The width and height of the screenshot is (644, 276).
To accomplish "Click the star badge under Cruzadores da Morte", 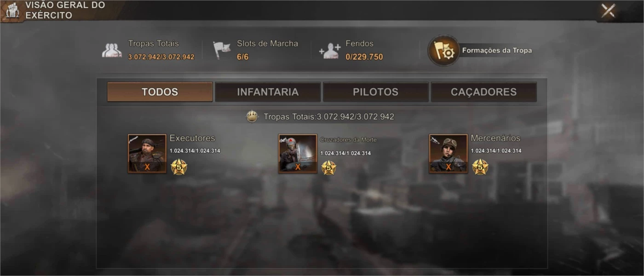I will click(328, 167).
